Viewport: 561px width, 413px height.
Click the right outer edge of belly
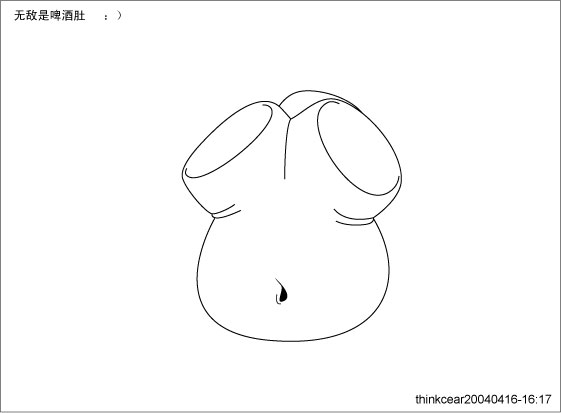(x=387, y=272)
